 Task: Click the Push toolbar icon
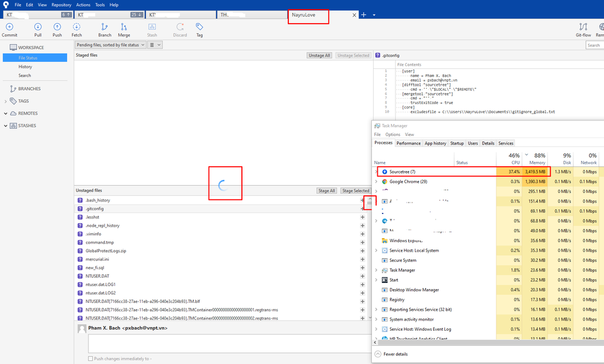click(x=57, y=27)
